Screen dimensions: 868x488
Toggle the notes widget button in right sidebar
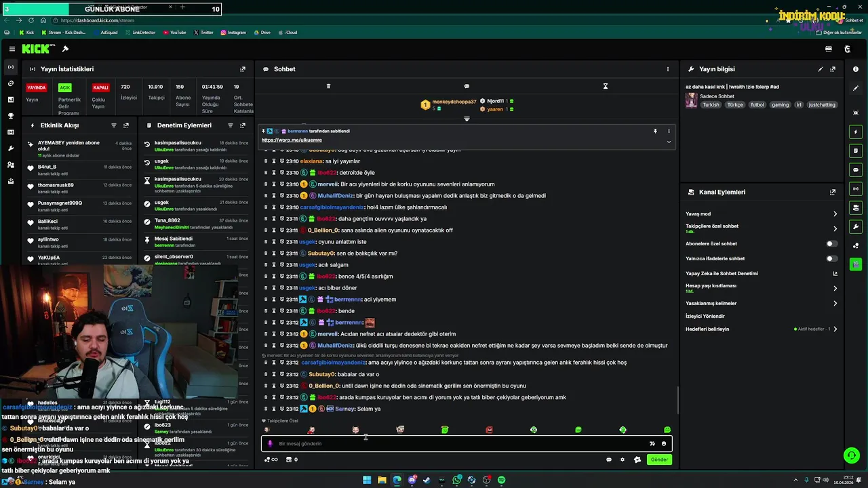[856, 150]
